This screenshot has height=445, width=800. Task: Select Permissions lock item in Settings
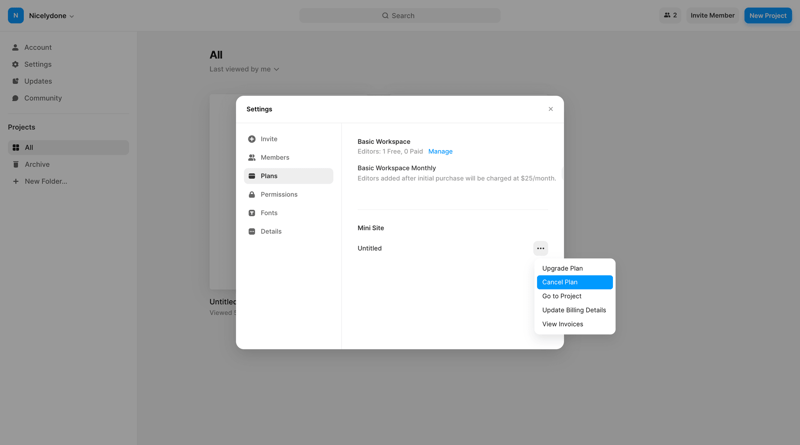pyautogui.click(x=288, y=194)
